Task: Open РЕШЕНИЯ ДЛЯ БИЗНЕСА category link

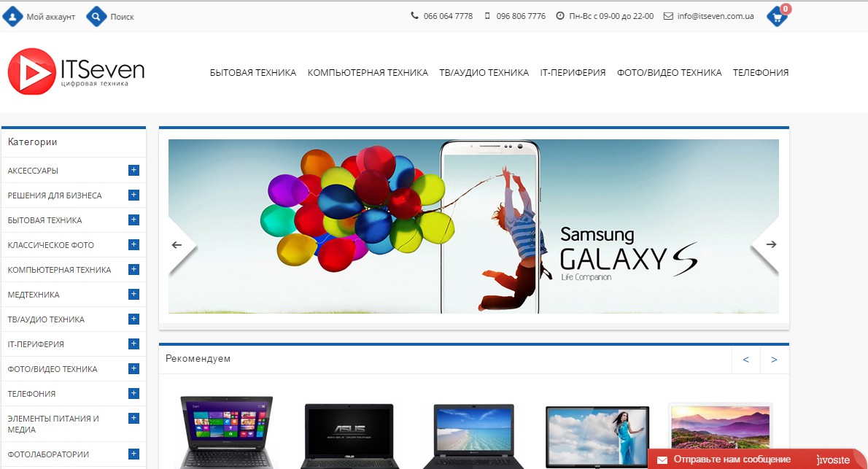Action: coord(54,195)
